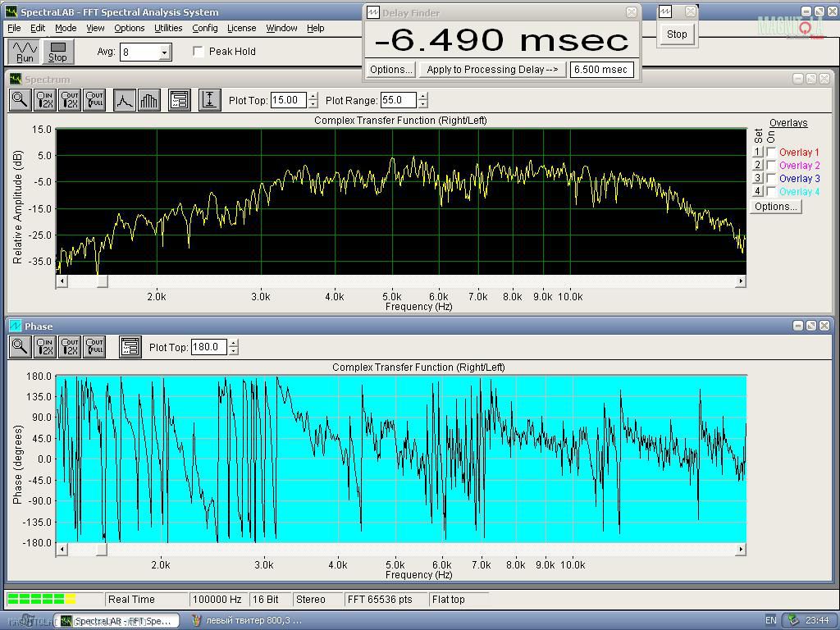This screenshot has height=630, width=840.
Task: Click Set overlay 2 button
Action: click(757, 165)
